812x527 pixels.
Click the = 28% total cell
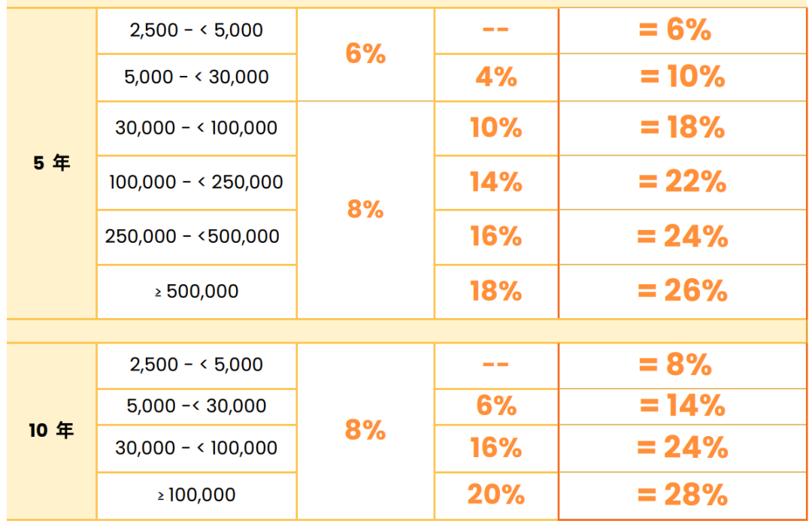click(x=682, y=495)
